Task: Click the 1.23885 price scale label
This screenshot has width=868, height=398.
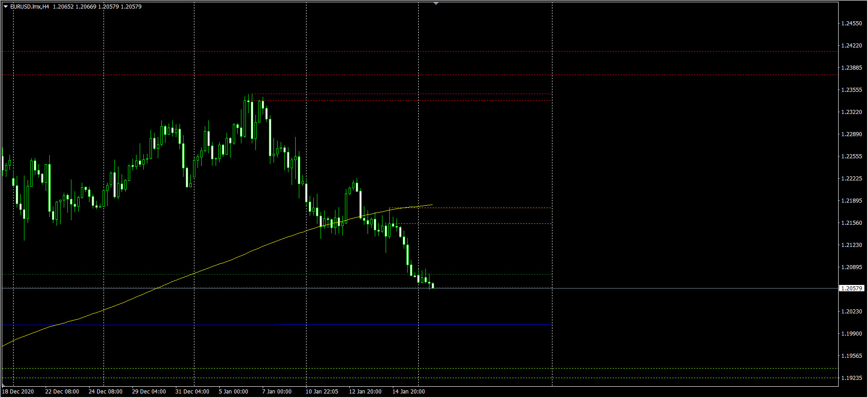Action: 852,67
